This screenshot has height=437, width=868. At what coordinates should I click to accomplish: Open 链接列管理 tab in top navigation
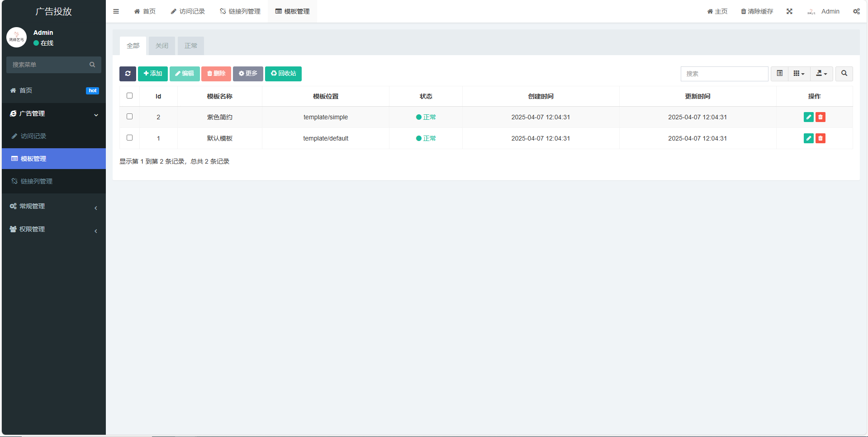(240, 11)
